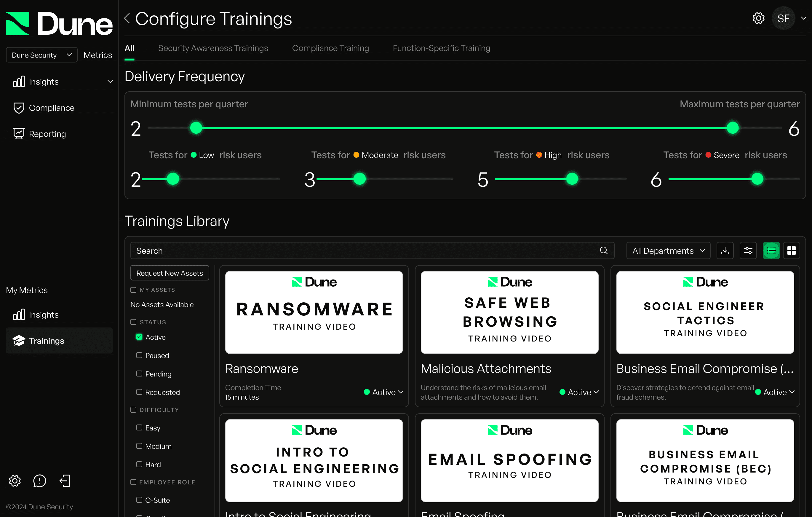Click the feedback alert bubble icon
The image size is (812, 517).
coord(39,481)
